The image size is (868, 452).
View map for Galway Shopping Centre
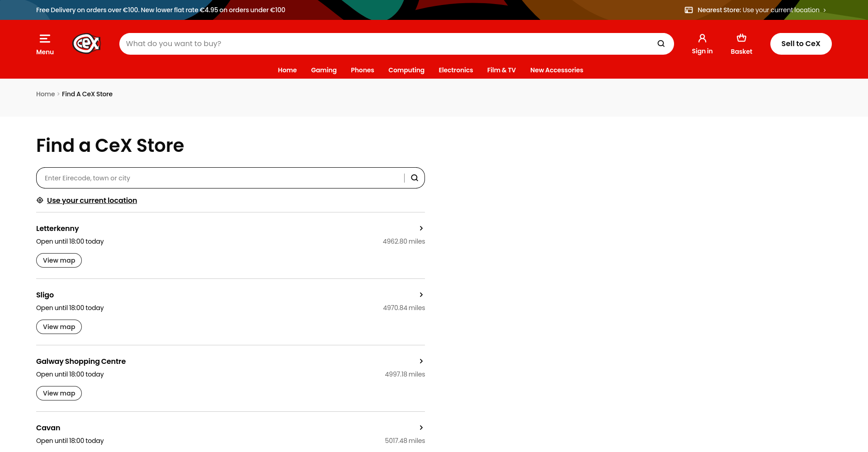[59, 393]
